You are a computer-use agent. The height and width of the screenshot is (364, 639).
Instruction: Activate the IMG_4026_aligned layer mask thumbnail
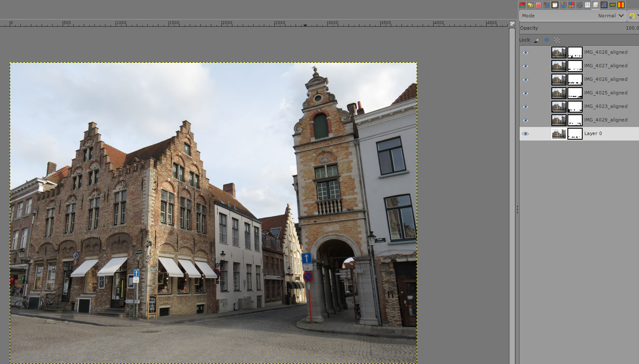(x=575, y=80)
